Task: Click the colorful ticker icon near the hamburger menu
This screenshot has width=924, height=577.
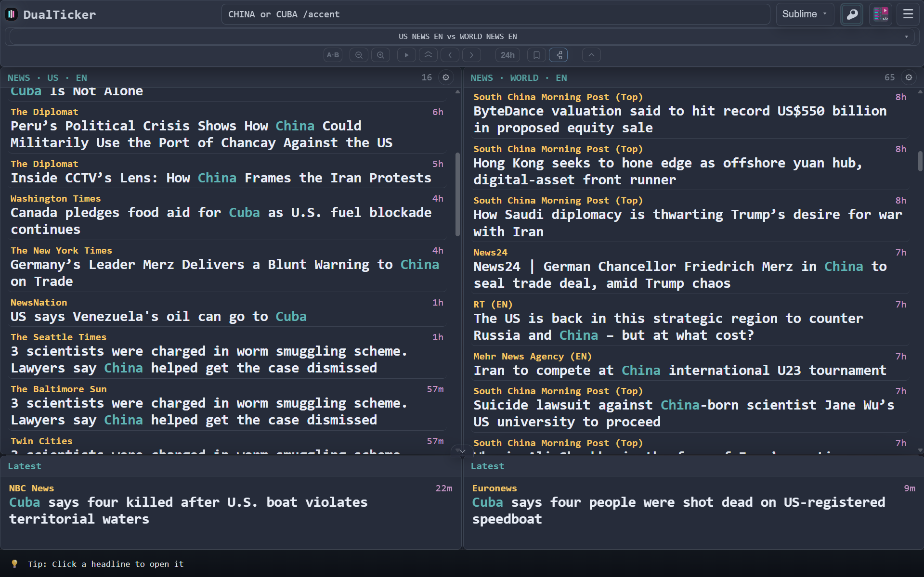Action: (881, 14)
